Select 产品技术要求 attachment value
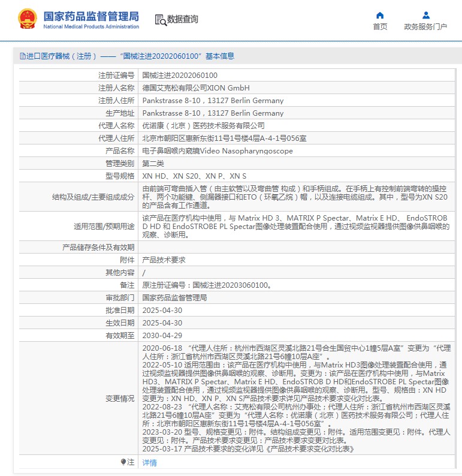 click(x=164, y=260)
